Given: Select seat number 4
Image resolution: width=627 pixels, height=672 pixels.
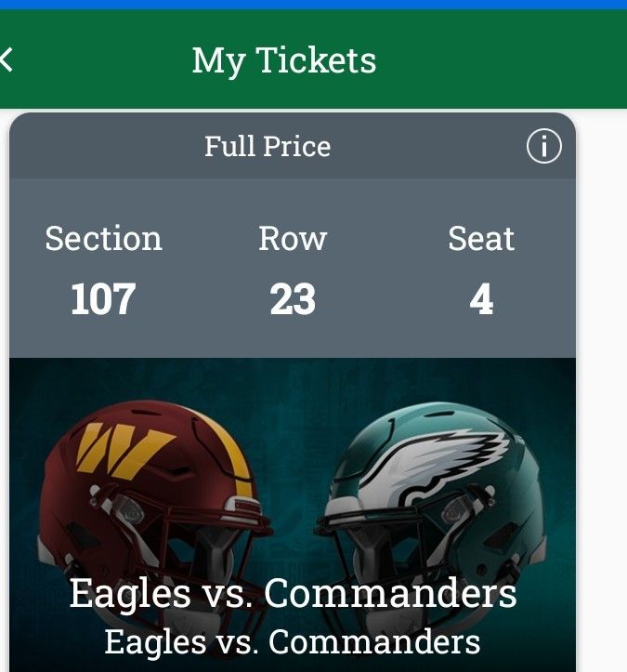Looking at the screenshot, I should (x=481, y=299).
